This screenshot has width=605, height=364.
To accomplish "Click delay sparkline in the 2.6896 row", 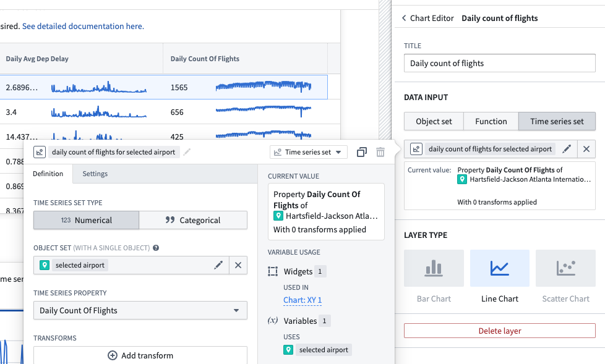I will (99, 88).
